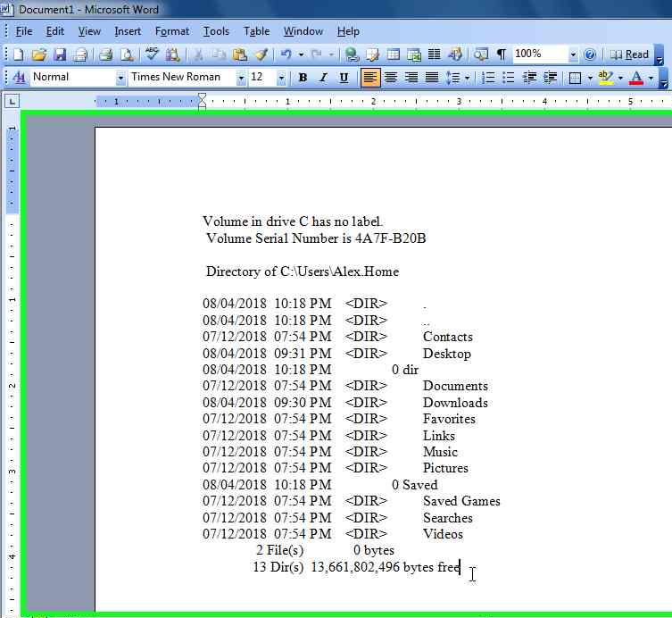672x618 pixels.
Task: Center the paragraph text
Action: pos(390,78)
